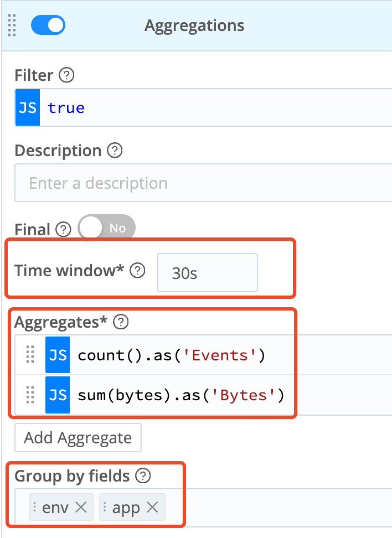Click the Aggregations function drag handle

[x=12, y=26]
